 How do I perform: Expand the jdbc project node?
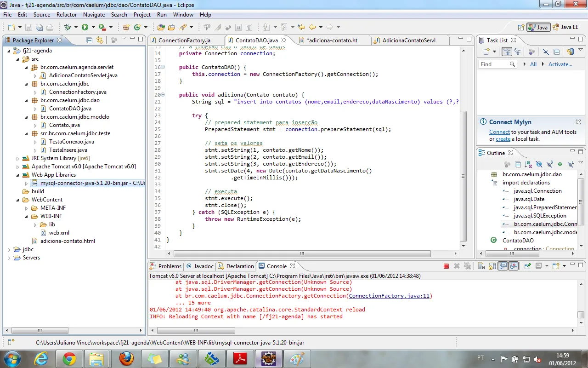(x=9, y=249)
